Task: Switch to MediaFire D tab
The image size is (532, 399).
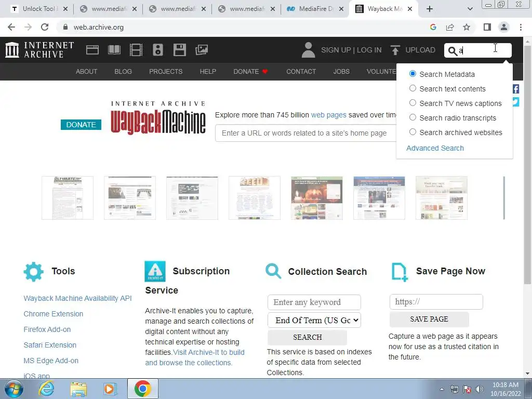Action: 315,9
